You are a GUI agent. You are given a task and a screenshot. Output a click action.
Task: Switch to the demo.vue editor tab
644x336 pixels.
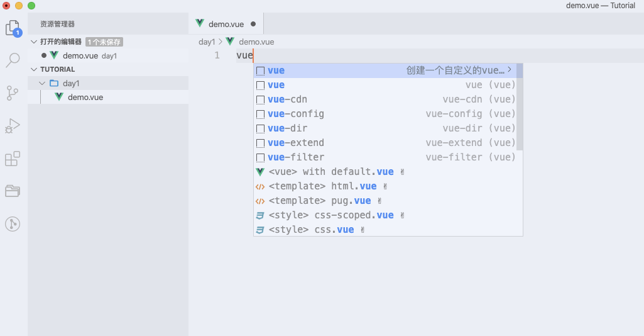tap(226, 24)
